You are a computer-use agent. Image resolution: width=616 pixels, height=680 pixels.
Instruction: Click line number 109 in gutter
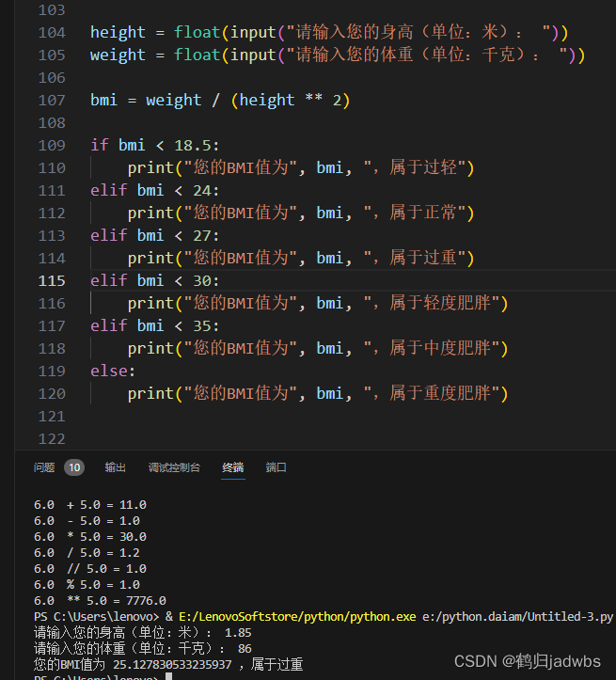52,145
